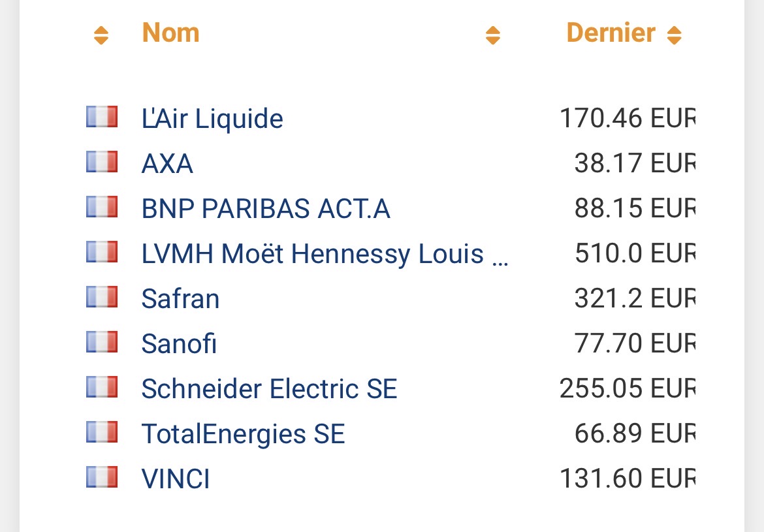Screen dimensions: 764x532
Task: Select the Schneider Electric SE link
Action: [x=269, y=389]
